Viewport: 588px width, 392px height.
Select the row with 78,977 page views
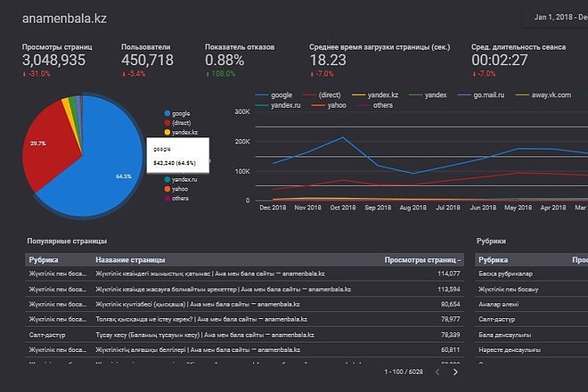[244, 319]
